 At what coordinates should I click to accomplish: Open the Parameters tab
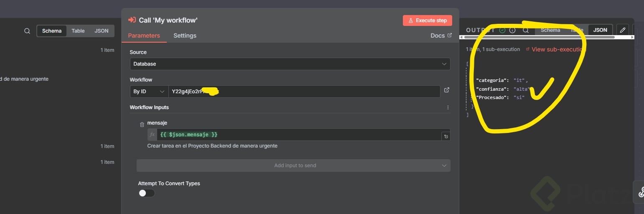(x=144, y=36)
